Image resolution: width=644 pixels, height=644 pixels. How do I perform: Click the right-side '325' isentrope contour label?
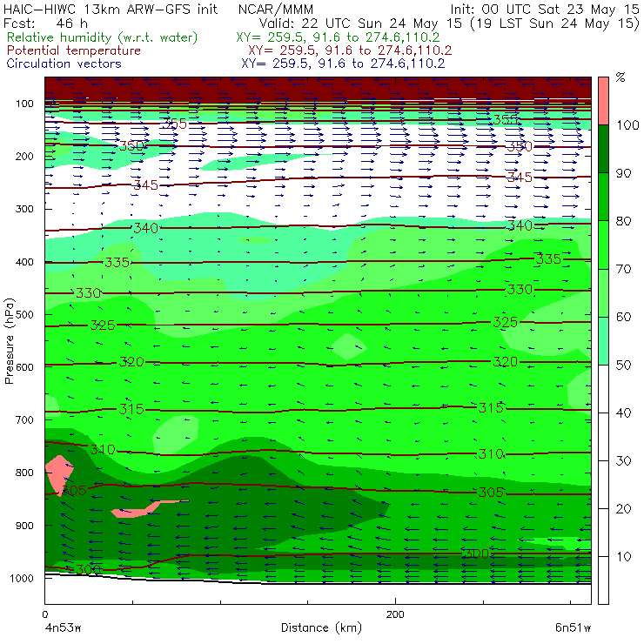point(505,322)
